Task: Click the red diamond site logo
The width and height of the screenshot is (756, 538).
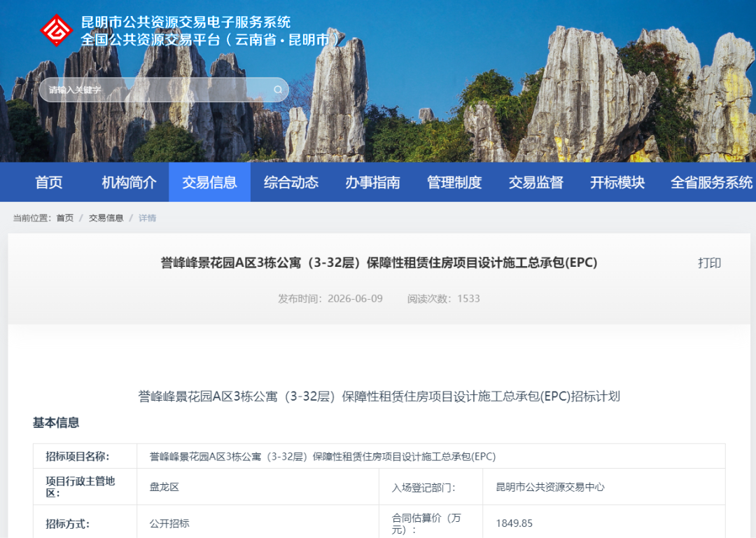Action: pos(57,30)
